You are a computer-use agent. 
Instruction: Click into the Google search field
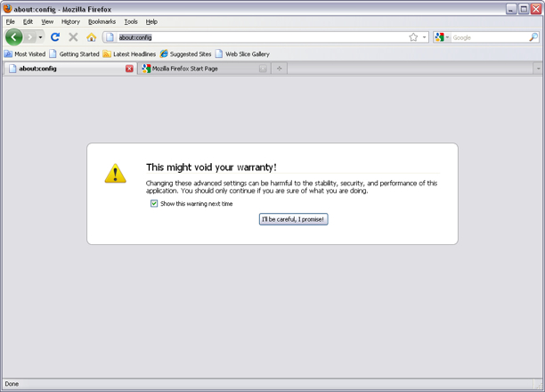coord(490,37)
